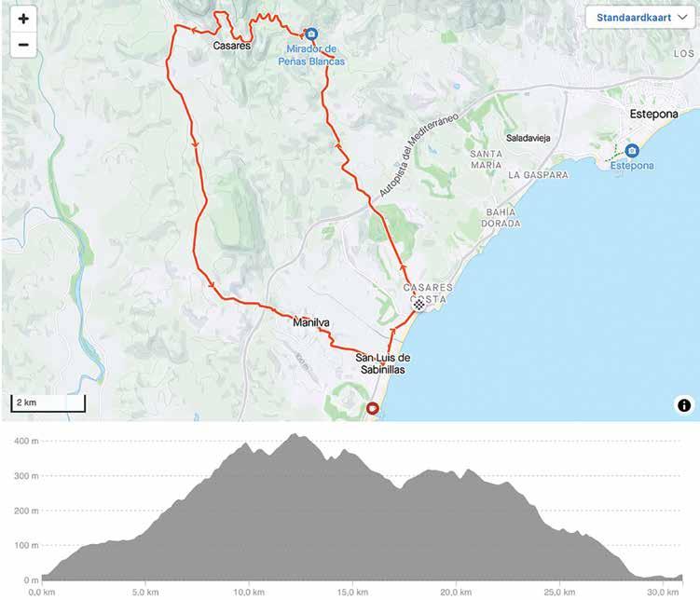This screenshot has width=700, height=600.
Task: Click the San Luis de Sabinillas label
Action: click(x=382, y=363)
